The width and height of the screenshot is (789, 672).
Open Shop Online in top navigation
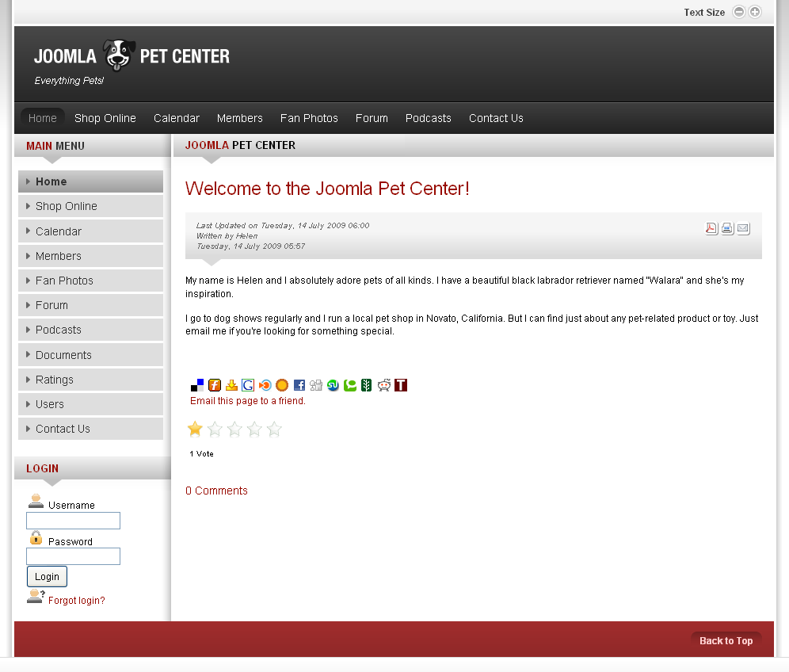pos(105,118)
